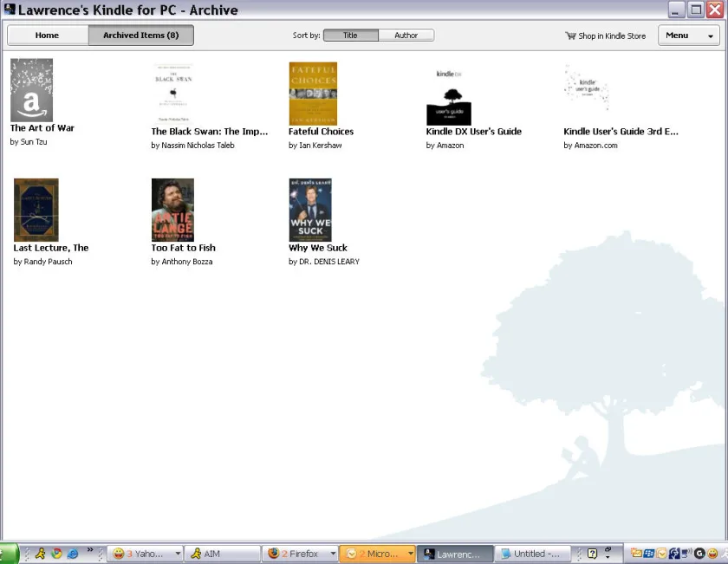Open Kindle User's Guide 3rd Edition cover
Image resolution: width=728 pixels, height=564 pixels.
[587, 88]
